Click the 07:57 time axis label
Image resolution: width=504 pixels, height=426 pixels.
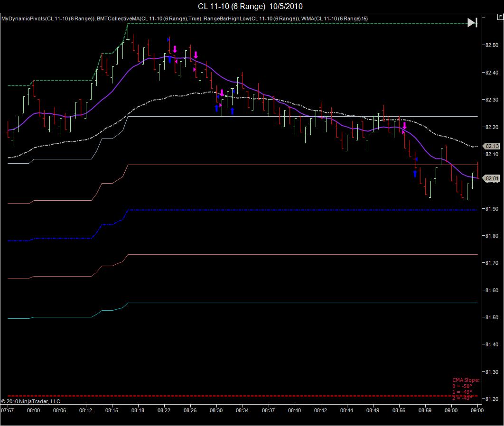(x=8, y=410)
